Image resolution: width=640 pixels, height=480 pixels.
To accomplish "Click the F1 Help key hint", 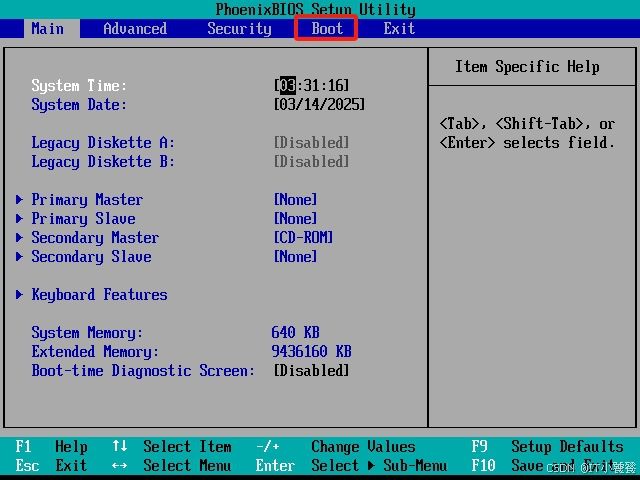I will (x=51, y=447).
